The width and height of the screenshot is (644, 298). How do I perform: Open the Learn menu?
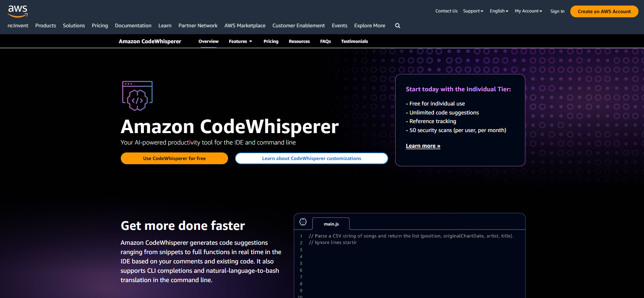click(165, 26)
